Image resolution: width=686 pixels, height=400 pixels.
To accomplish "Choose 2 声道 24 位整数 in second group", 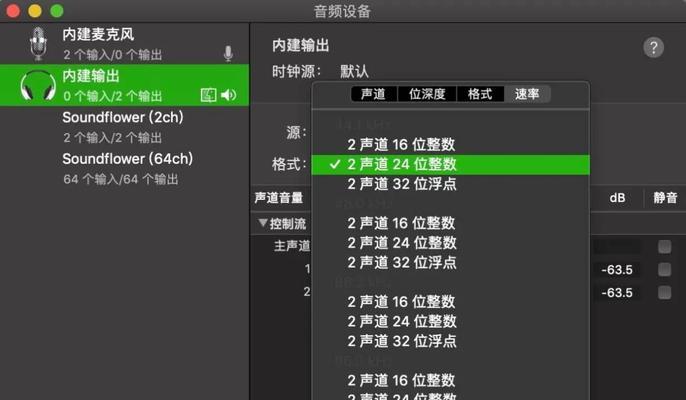I will [451, 243].
